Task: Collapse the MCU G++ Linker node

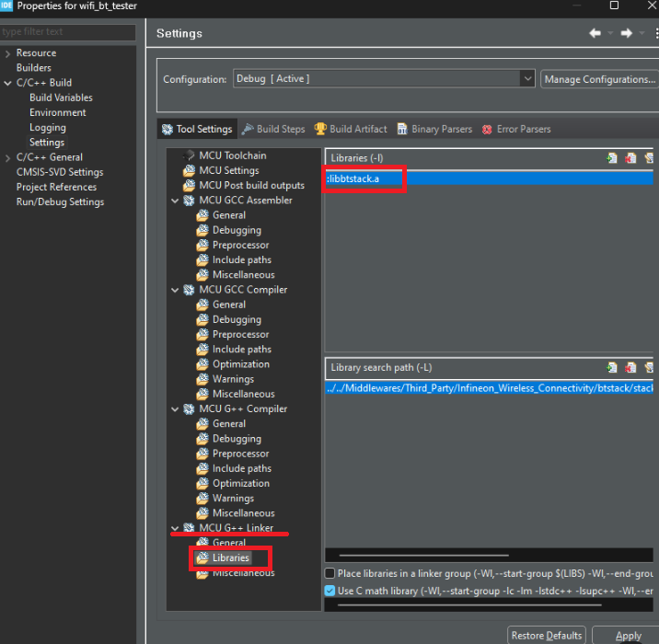Action: click(175, 528)
